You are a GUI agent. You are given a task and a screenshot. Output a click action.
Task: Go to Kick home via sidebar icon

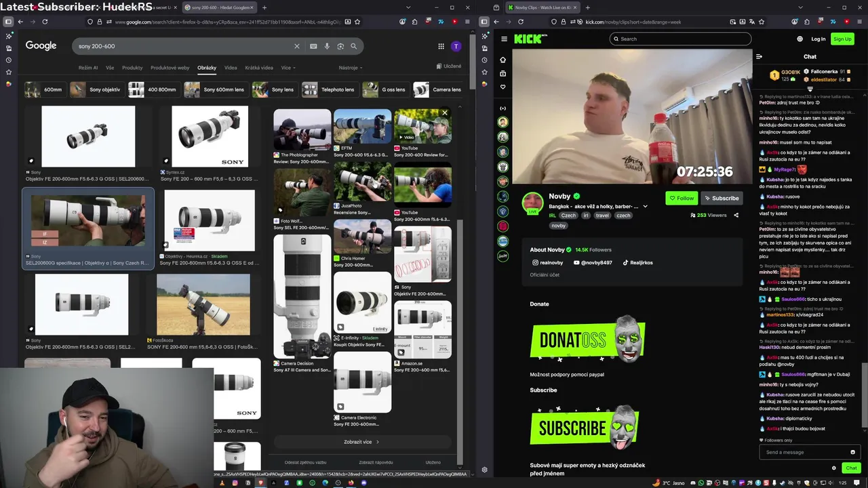pyautogui.click(x=502, y=60)
